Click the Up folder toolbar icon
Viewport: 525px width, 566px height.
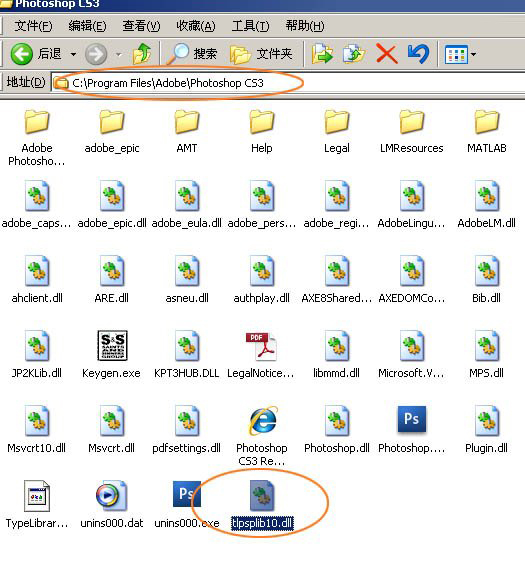[x=142, y=54]
